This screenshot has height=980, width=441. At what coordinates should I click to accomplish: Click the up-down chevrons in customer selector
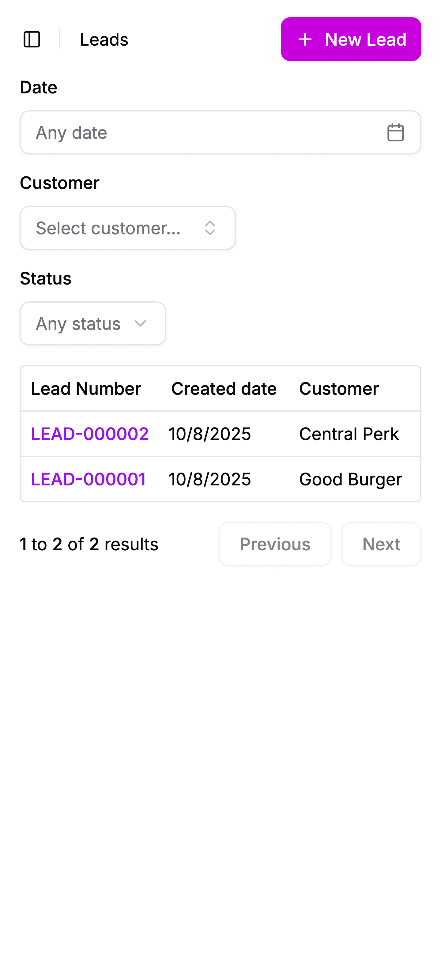(210, 228)
